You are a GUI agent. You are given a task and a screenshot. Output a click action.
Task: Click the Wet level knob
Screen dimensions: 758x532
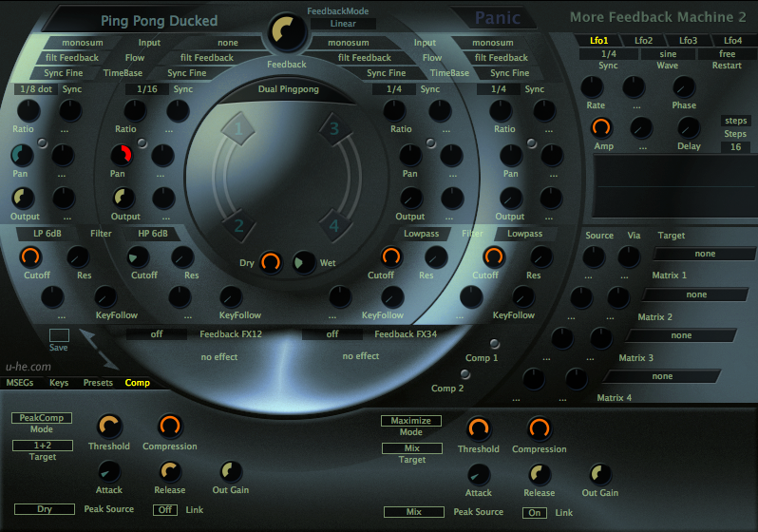point(304,262)
